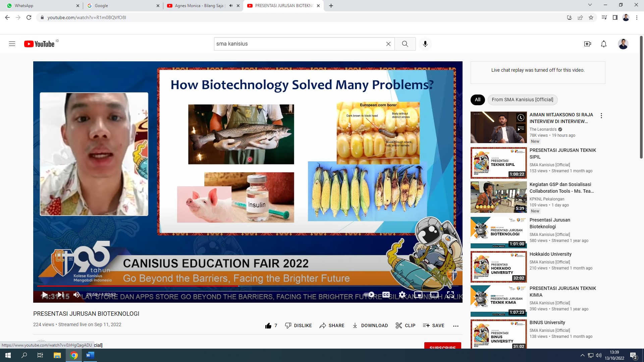Seek on the video progress bar
Viewport: 644px width, 362px height.
(248, 286)
